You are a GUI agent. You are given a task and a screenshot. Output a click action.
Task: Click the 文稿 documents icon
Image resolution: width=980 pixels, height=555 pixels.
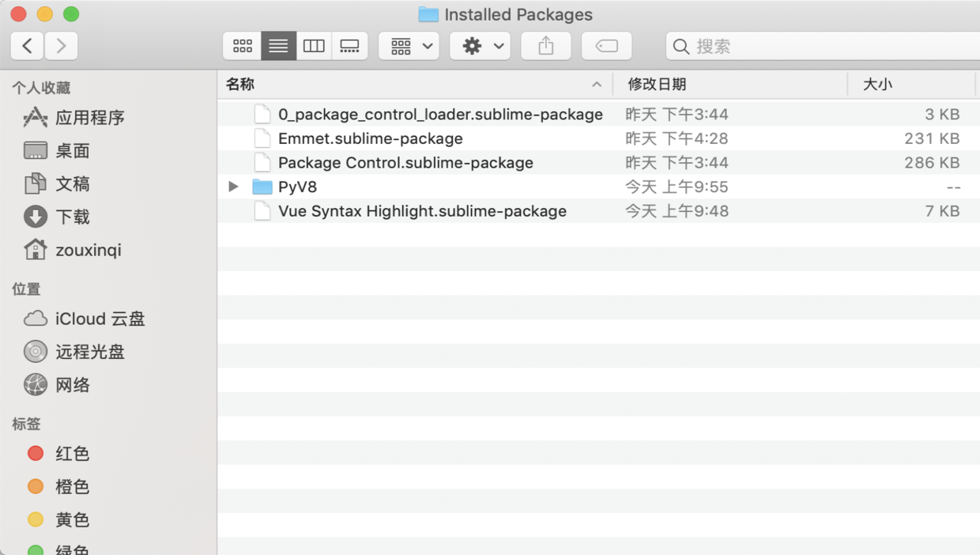point(35,183)
